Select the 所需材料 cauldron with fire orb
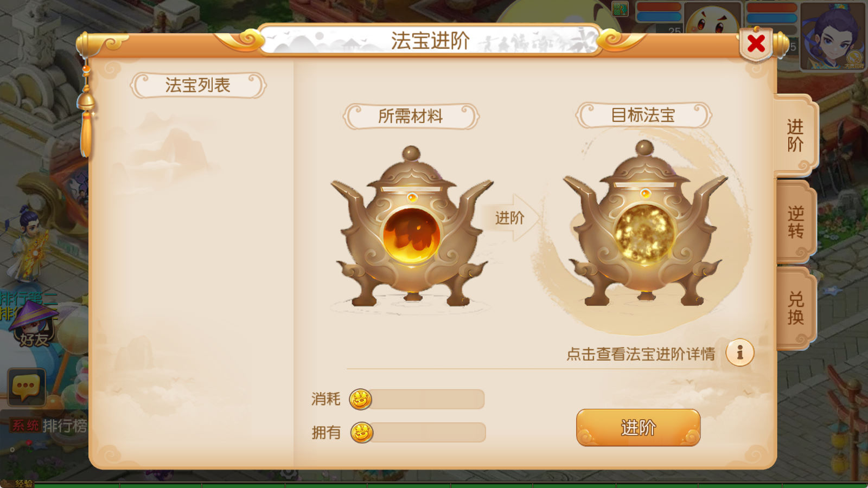This screenshot has width=868, height=488. pyautogui.click(x=412, y=228)
